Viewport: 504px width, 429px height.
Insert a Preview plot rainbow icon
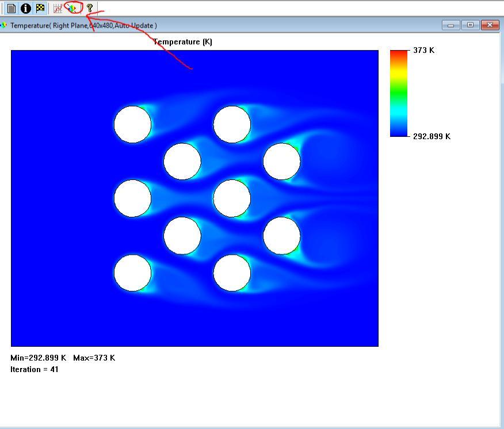click(x=72, y=9)
